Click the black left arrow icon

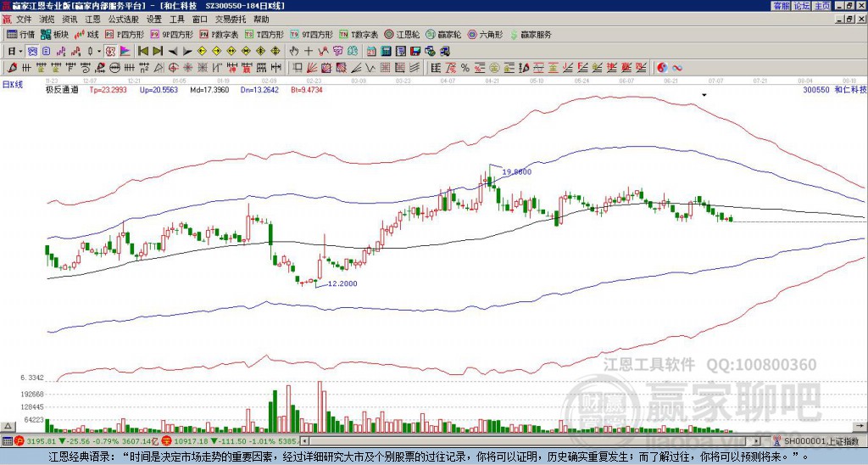[x=172, y=52]
